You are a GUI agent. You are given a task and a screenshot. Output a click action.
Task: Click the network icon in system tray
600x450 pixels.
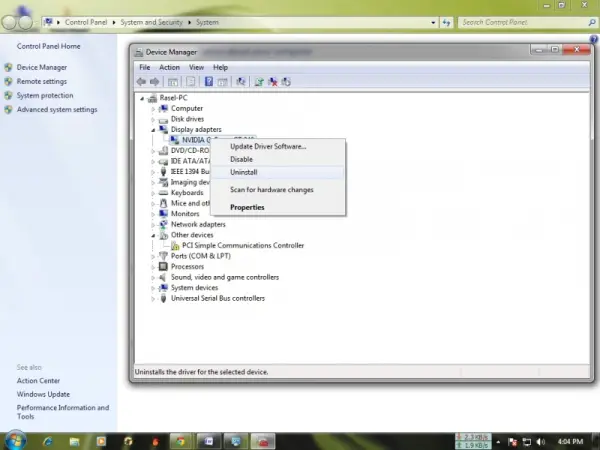(527, 442)
